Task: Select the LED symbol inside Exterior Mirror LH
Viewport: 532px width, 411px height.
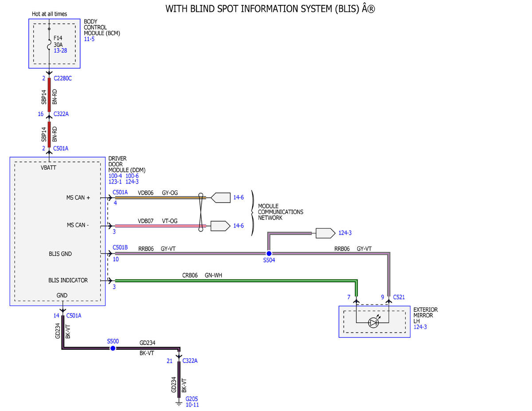Action: click(x=373, y=323)
